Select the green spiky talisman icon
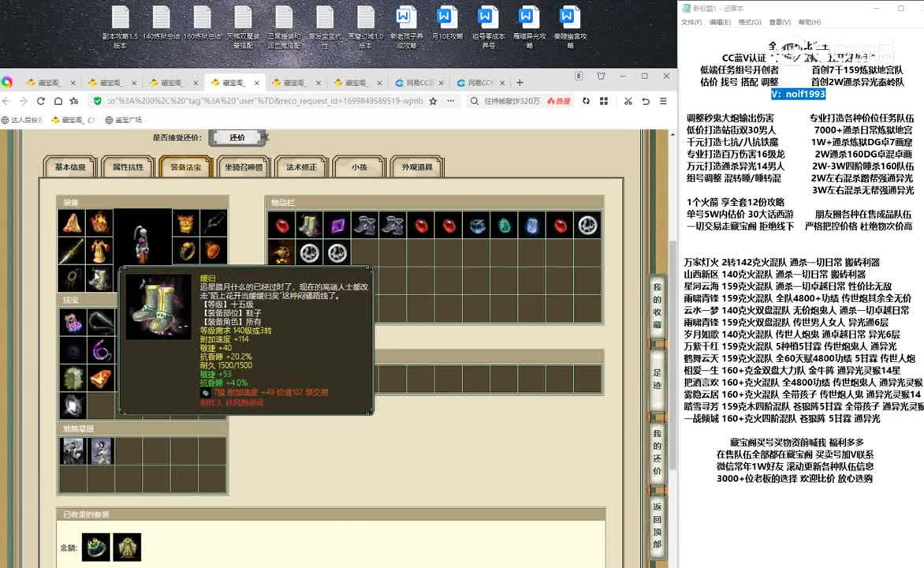 pyautogui.click(x=73, y=379)
